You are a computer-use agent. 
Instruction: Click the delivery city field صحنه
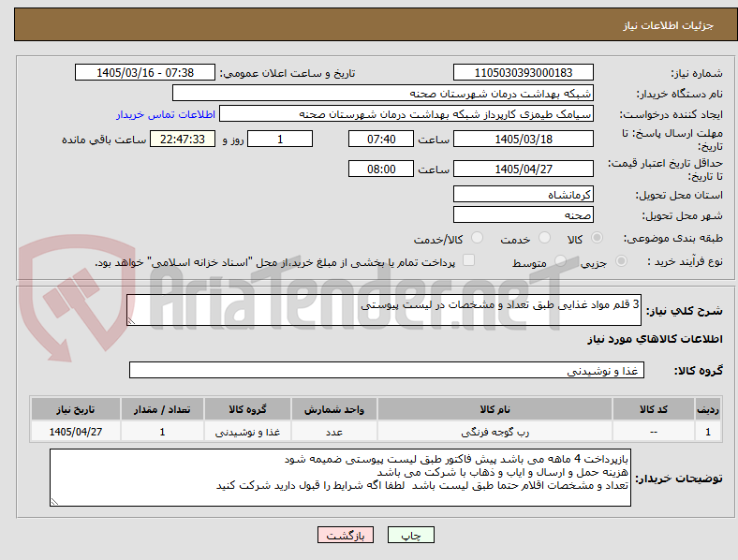click(524, 214)
